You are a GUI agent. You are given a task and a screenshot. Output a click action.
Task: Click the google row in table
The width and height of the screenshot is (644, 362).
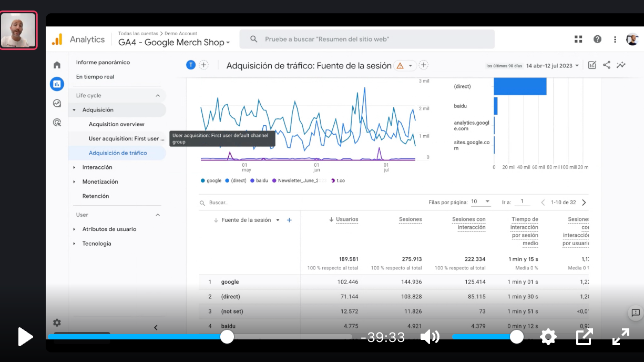(394, 282)
